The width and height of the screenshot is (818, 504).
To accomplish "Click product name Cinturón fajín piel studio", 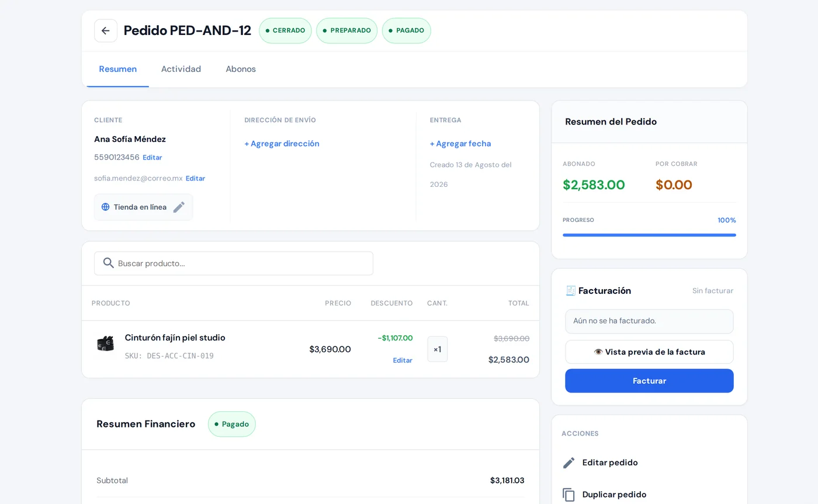I will [175, 338].
